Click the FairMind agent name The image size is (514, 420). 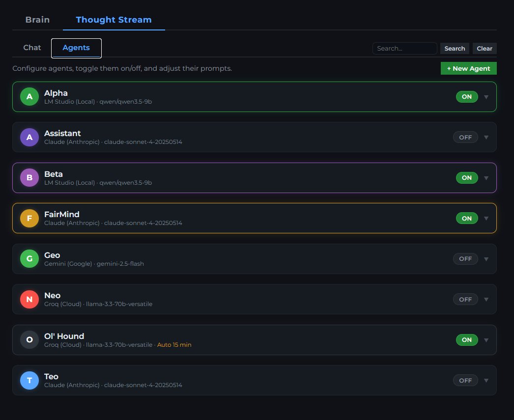pos(61,214)
